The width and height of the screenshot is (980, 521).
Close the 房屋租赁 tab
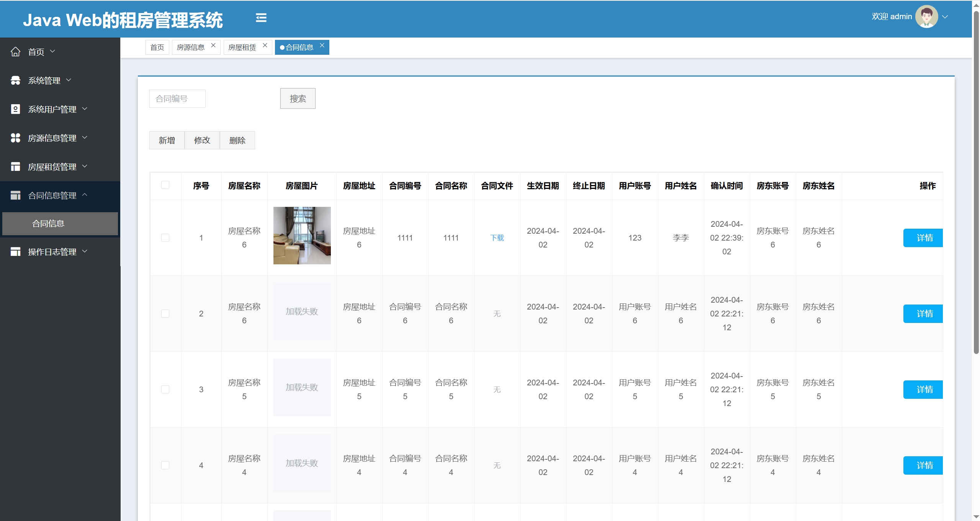pyautogui.click(x=265, y=45)
